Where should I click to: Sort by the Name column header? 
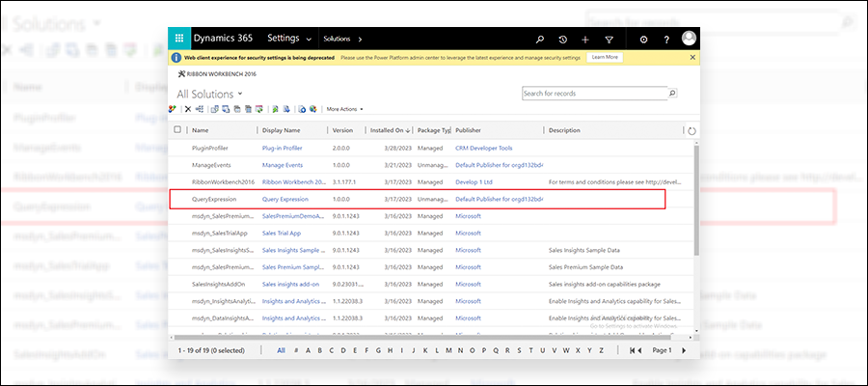point(201,130)
